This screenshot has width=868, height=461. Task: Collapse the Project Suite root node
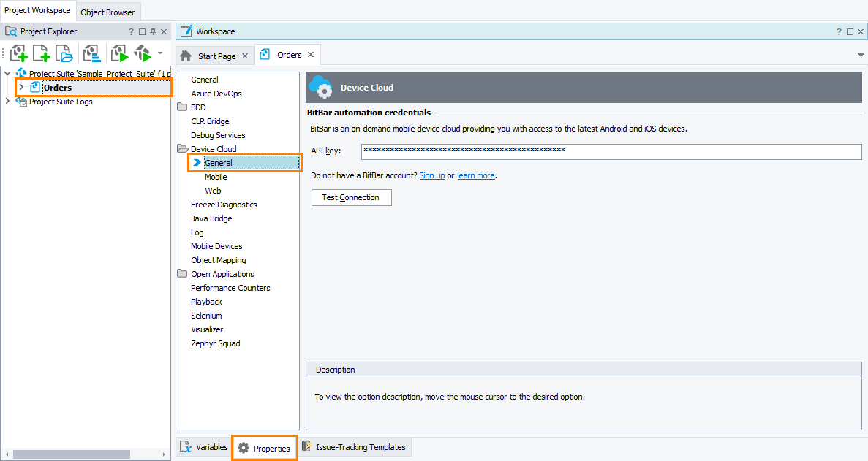(x=7, y=74)
